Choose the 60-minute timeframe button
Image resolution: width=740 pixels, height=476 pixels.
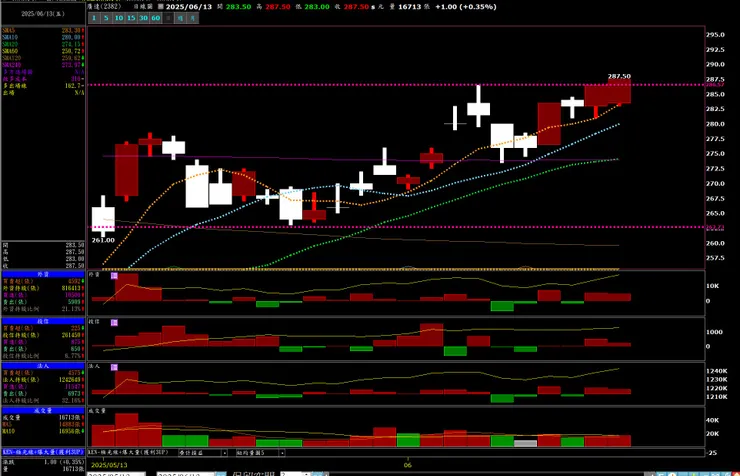pyautogui.click(x=155, y=18)
